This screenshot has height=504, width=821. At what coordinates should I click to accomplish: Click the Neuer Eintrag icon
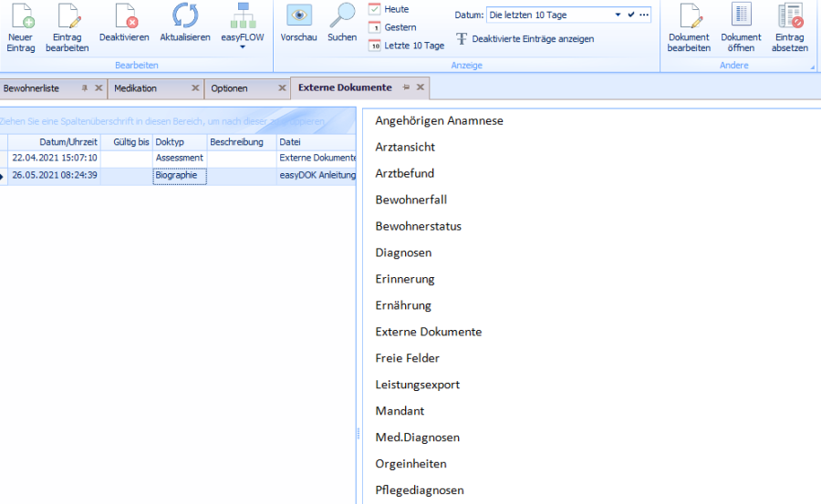click(x=20, y=16)
